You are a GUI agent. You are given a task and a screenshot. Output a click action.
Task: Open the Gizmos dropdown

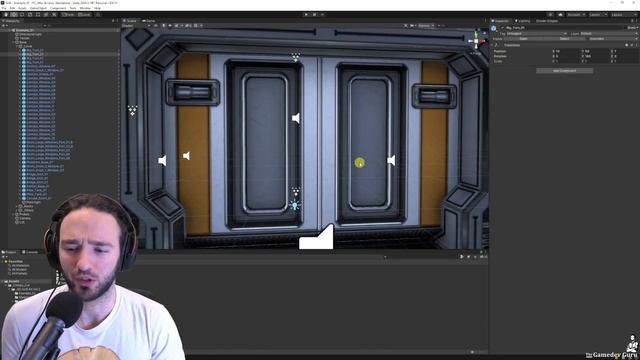pyautogui.click(x=426, y=26)
